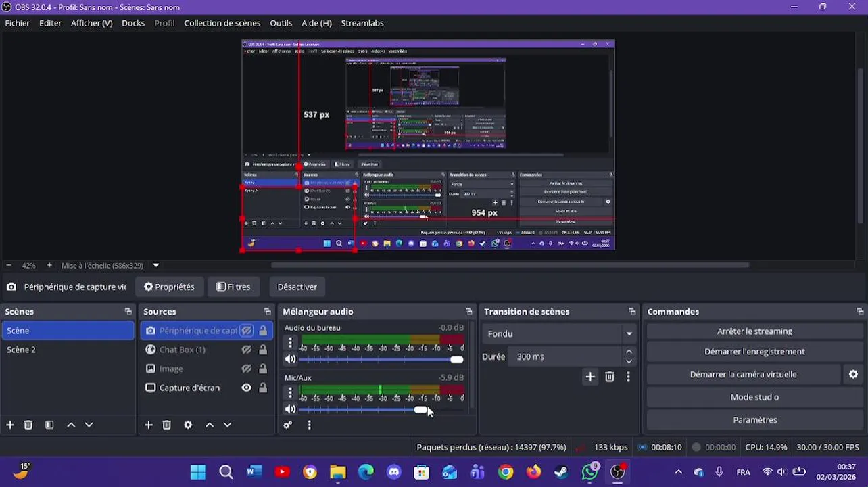The height and width of the screenshot is (487, 868).
Task: Open preview scaling dropdown arrow
Action: click(156, 266)
